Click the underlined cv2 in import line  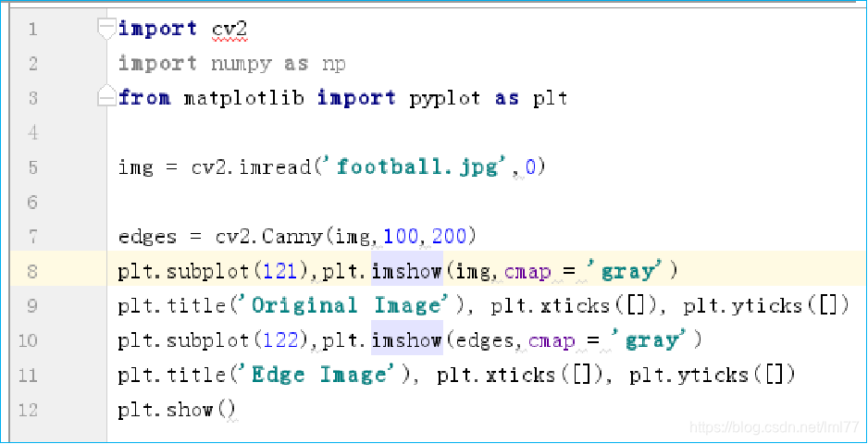point(229,30)
